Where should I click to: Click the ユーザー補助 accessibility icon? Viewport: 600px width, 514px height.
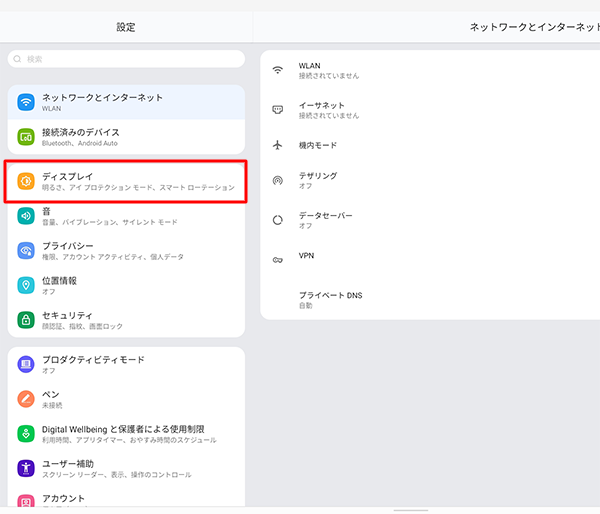(26, 468)
